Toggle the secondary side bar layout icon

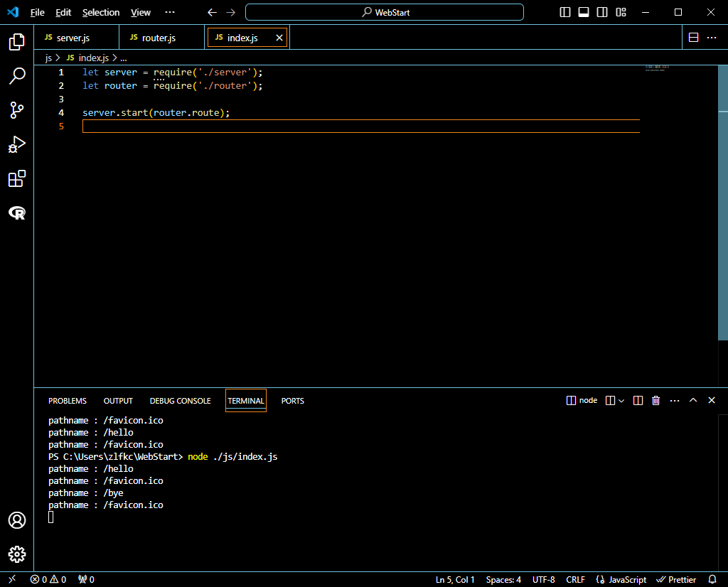(602, 12)
